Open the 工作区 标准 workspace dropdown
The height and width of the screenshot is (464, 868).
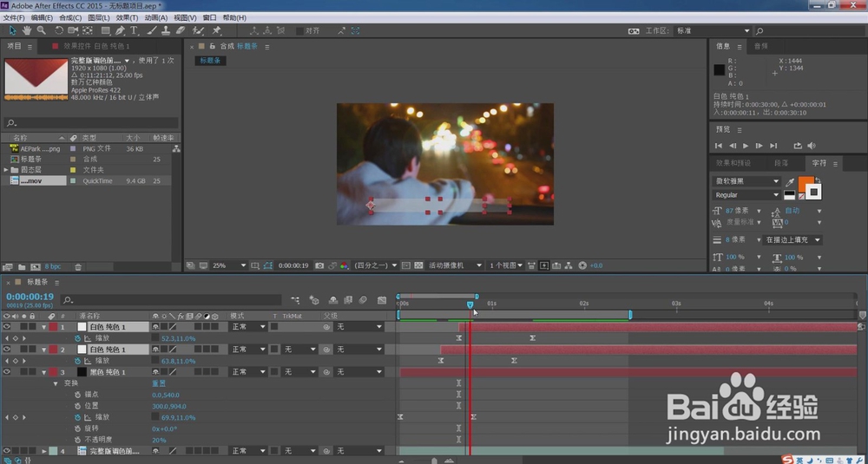(713, 31)
